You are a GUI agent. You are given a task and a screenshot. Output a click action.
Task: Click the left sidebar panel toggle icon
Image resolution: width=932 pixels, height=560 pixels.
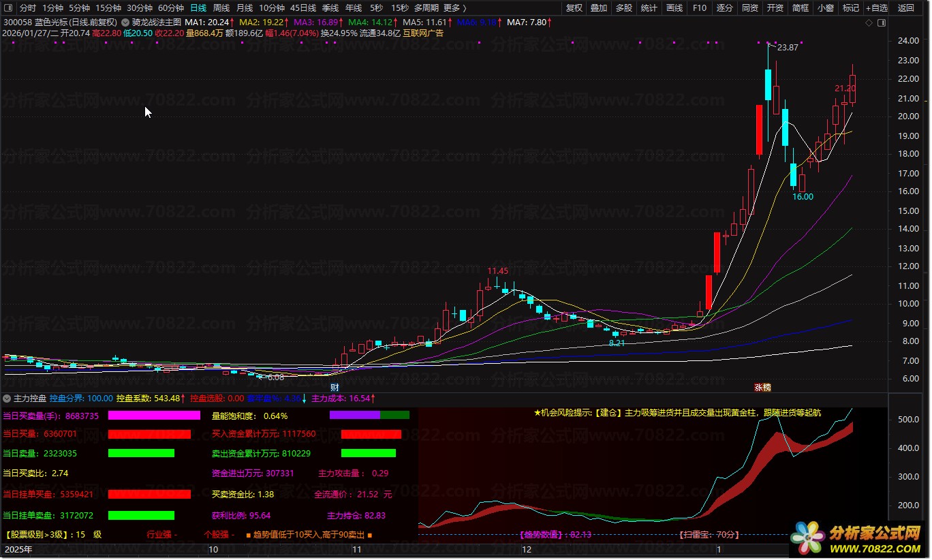[x=8, y=8]
